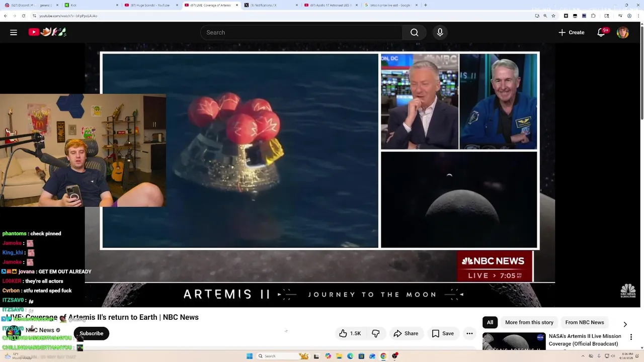
Task: Close the LIVE Coverage of Artemis tab
Action: point(237,5)
